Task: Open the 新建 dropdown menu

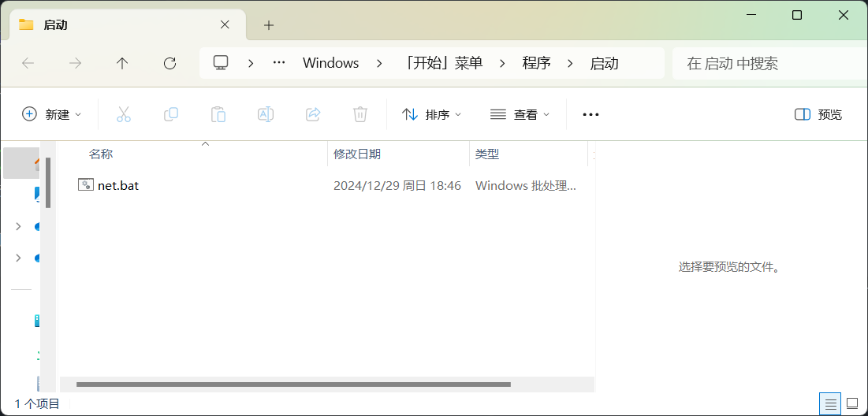Action: (x=51, y=114)
